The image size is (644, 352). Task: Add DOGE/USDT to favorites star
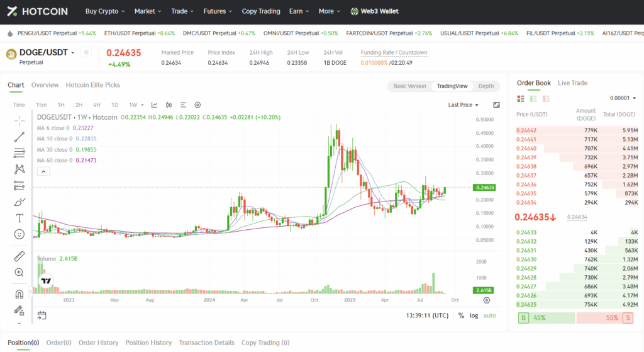click(86, 52)
